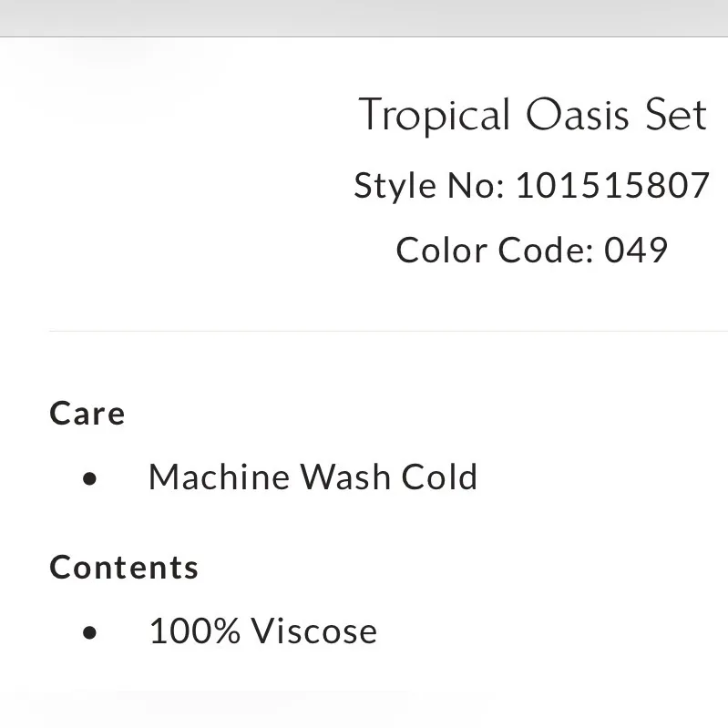
Task: Click the "Color Code:" label
Action: 495,250
